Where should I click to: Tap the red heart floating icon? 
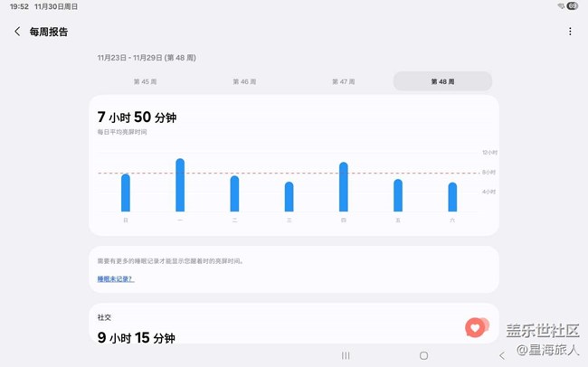click(475, 328)
